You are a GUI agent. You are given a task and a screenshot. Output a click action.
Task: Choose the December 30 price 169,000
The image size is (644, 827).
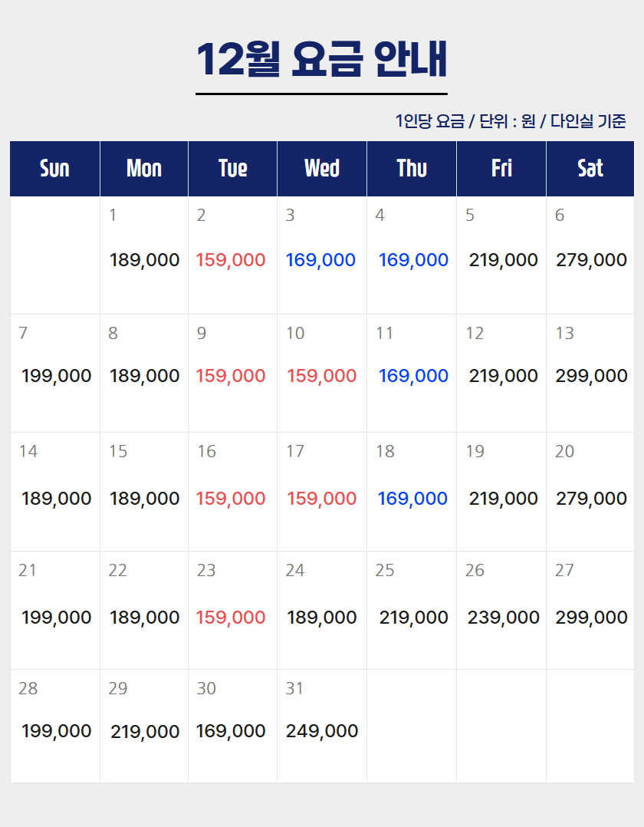point(231,731)
